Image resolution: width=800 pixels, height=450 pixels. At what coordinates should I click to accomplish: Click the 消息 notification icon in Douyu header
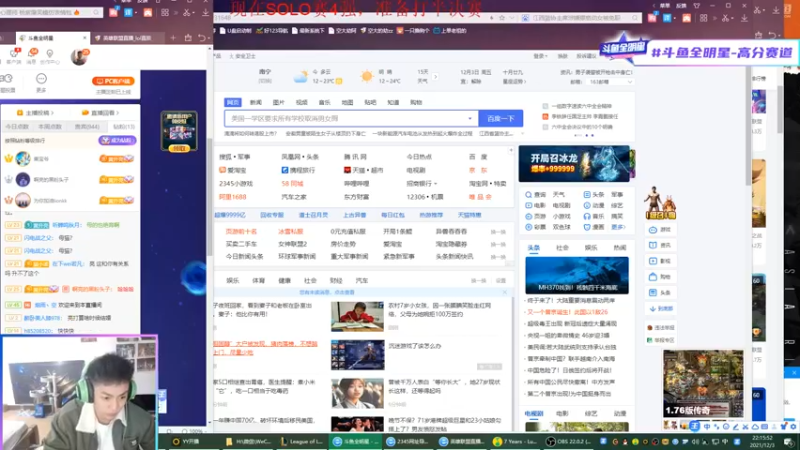32,53
